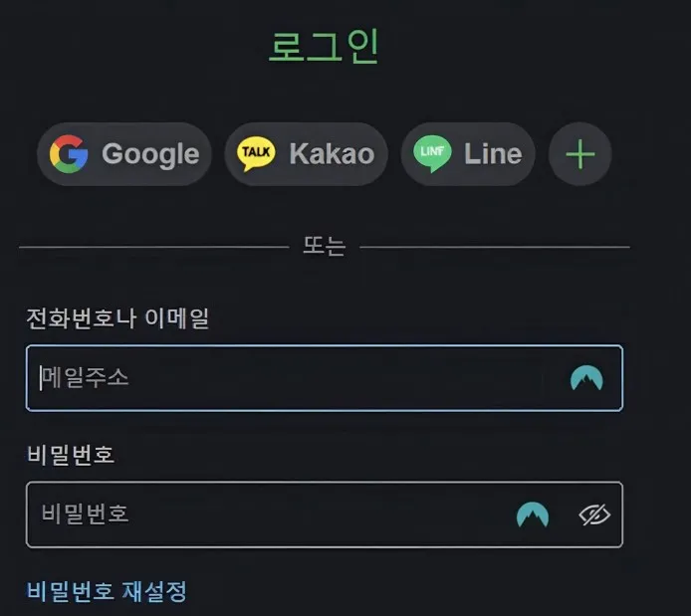This screenshot has width=691, height=616.
Task: Click the 전화번호나 이메일 field label
Action: pyautogui.click(x=117, y=318)
